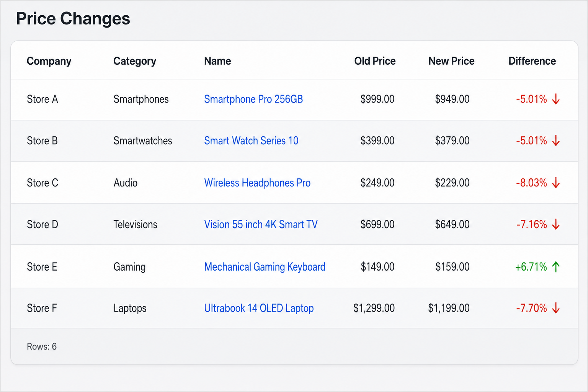The width and height of the screenshot is (588, 392).
Task: Open the Ultrabook 14 OLED Laptop link
Action: (259, 308)
